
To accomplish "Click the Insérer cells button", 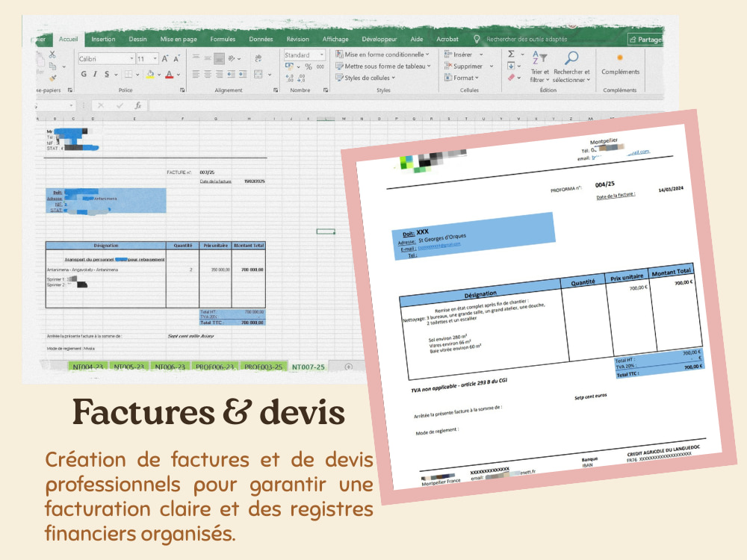I will click(463, 55).
